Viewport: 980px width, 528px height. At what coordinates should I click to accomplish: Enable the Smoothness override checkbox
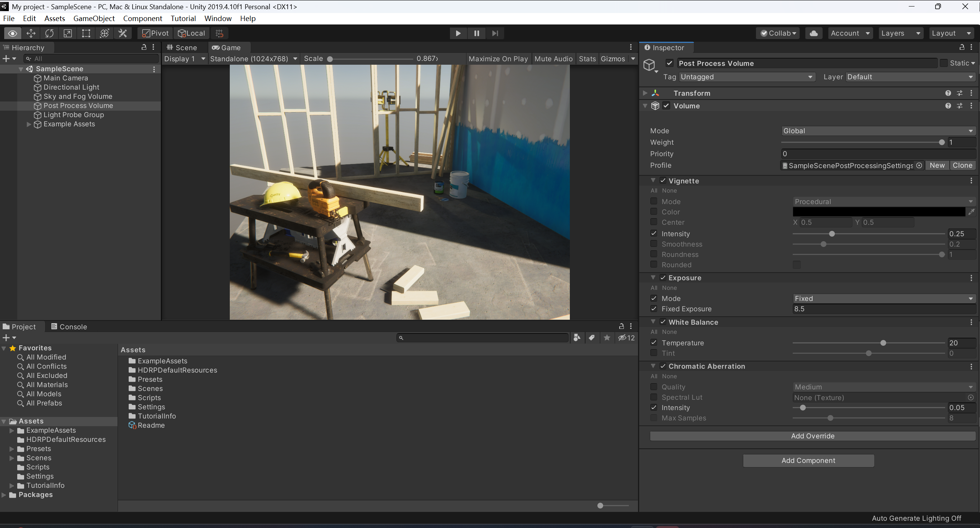[654, 244]
